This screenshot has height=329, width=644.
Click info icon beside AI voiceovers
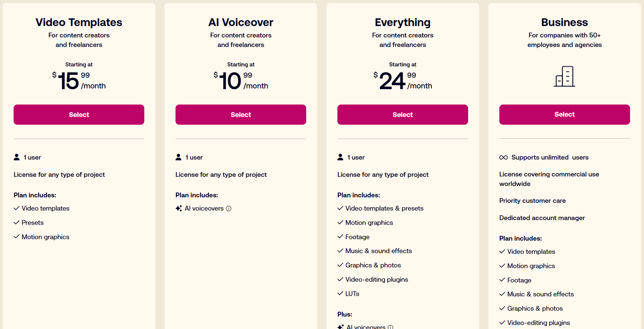pyautogui.click(x=229, y=209)
